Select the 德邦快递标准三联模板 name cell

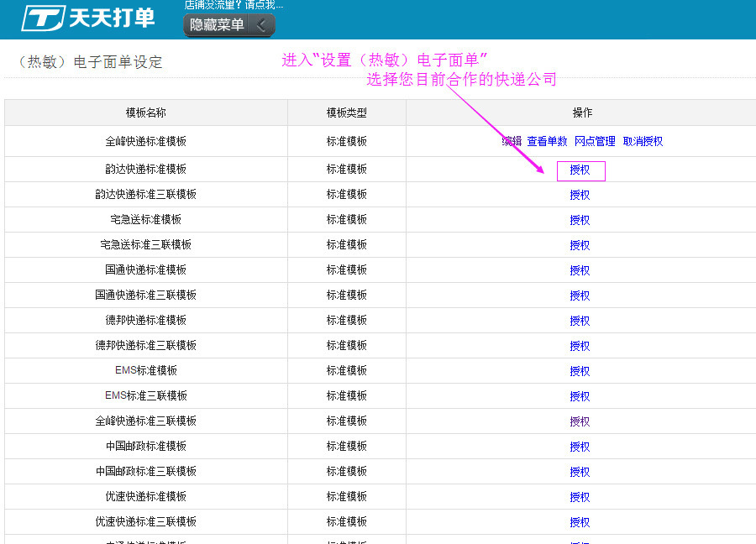[145, 345]
